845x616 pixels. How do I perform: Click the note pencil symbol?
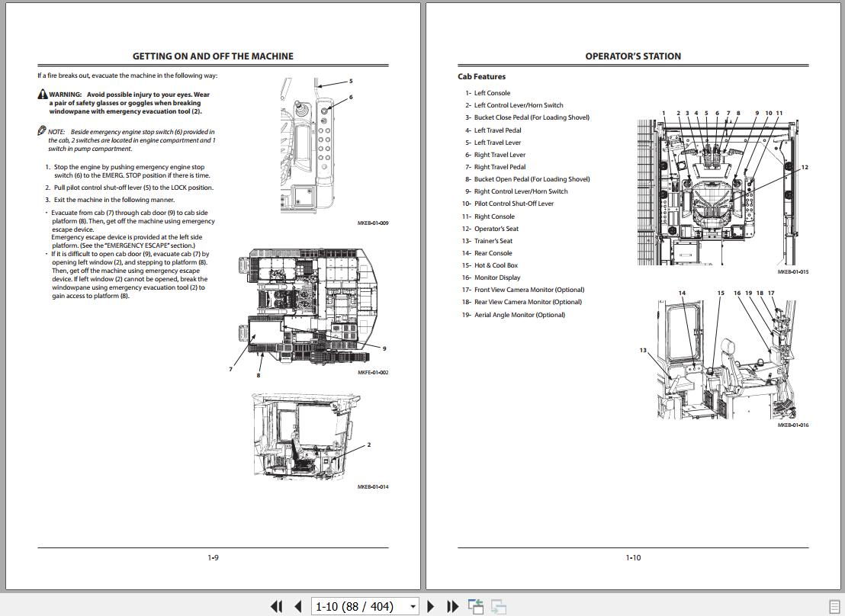[x=42, y=130]
